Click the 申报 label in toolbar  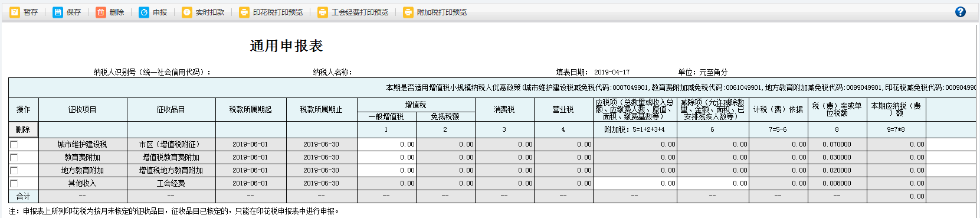pyautogui.click(x=160, y=12)
